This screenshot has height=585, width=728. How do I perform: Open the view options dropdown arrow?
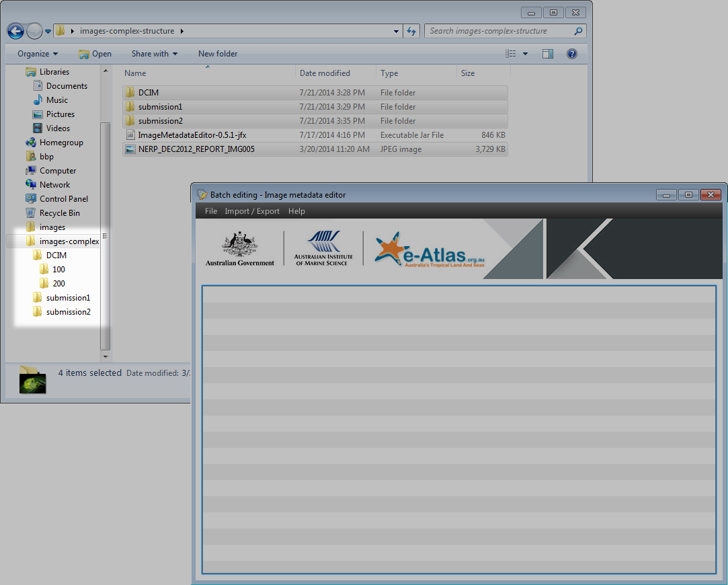(525, 54)
